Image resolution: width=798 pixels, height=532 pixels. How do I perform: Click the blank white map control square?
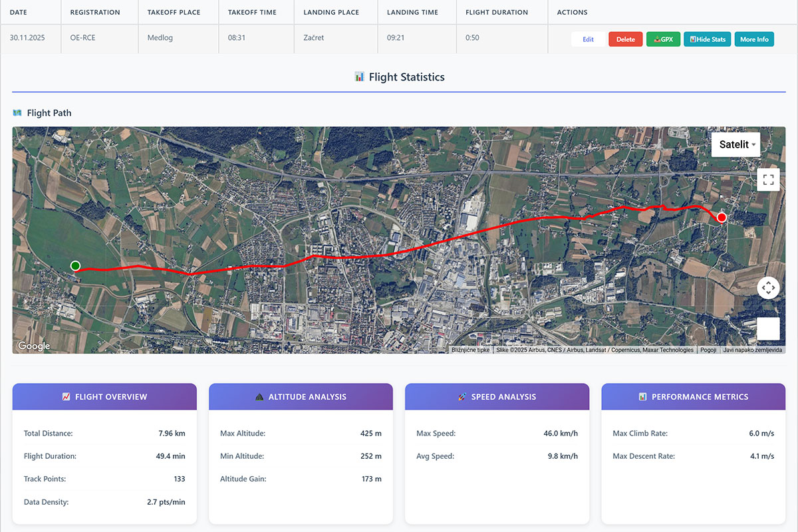point(768,329)
